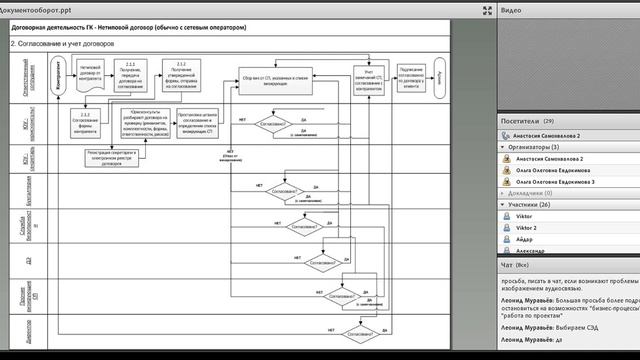Image resolution: width=640 pixels, height=360 pixels.
Task: Click the 'Согласовано?' diamond in the Директор lane
Action: tap(360, 334)
